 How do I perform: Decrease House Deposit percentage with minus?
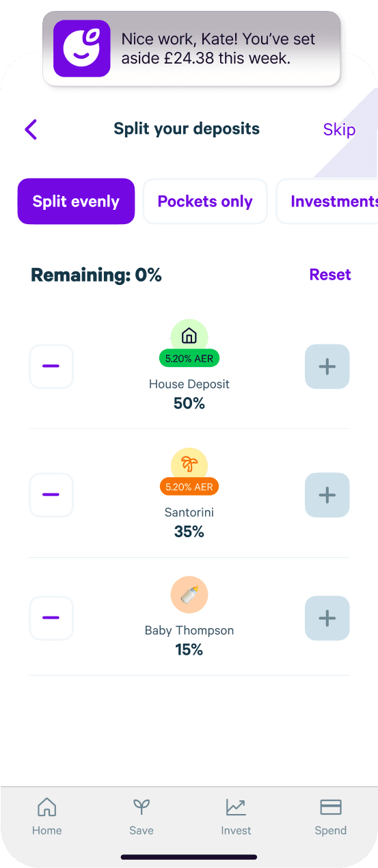pos(51,366)
